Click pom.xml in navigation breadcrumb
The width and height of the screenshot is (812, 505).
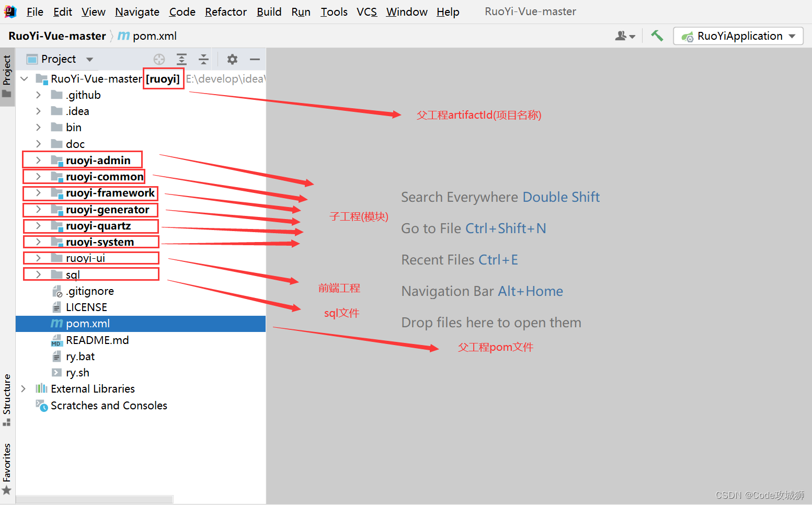(154, 36)
